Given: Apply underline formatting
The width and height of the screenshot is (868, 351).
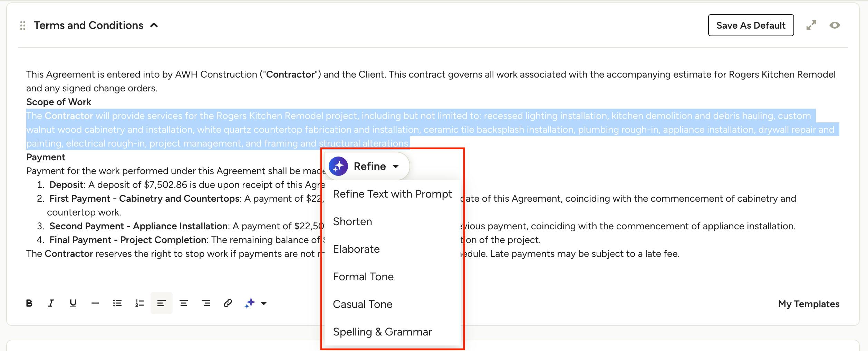Looking at the screenshot, I should tap(73, 303).
